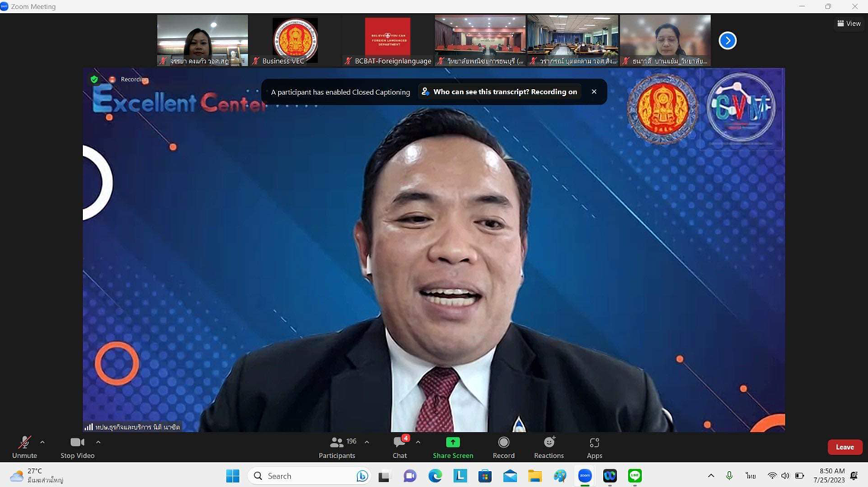Open the Windows Start menu
Screen dimensions: 868x487
(233, 476)
